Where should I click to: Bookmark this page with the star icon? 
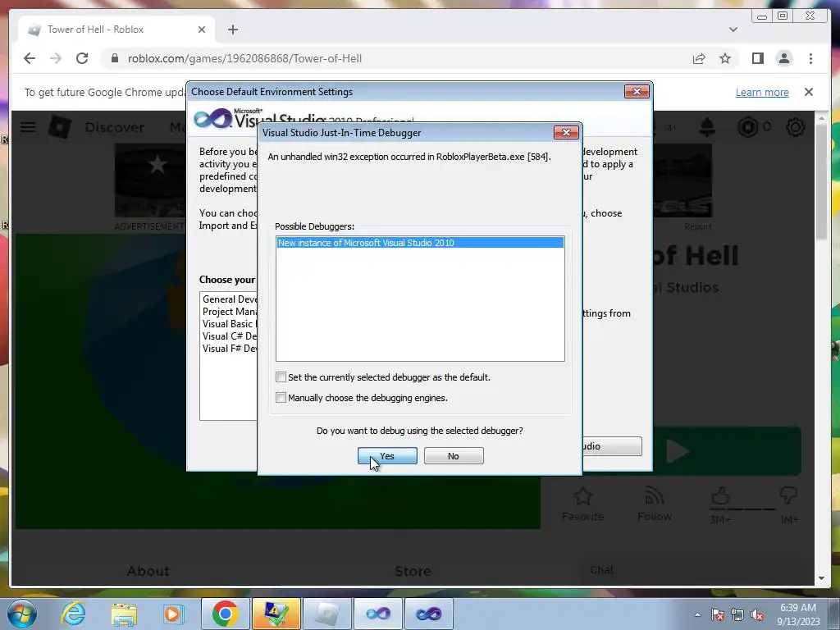coord(725,58)
